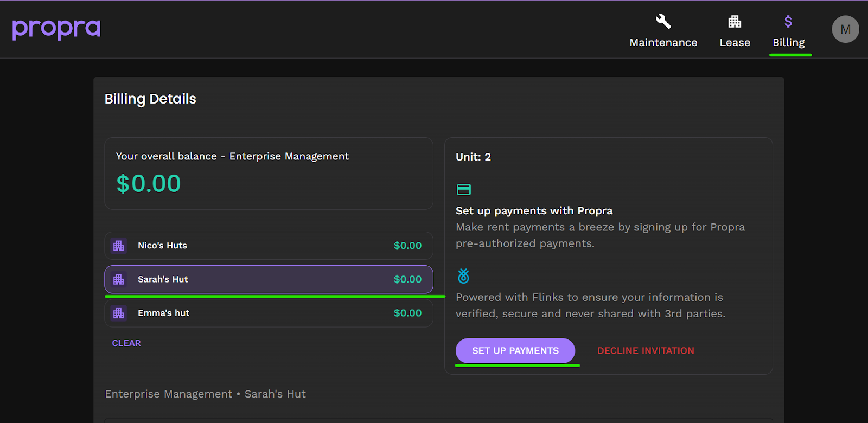This screenshot has height=423, width=868.
Task: Open the user avatar M menu
Action: [845, 29]
